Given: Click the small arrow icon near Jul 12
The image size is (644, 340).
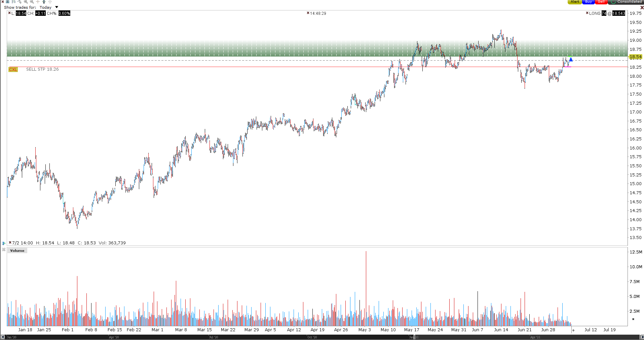Looking at the screenshot, I should 573,330.
